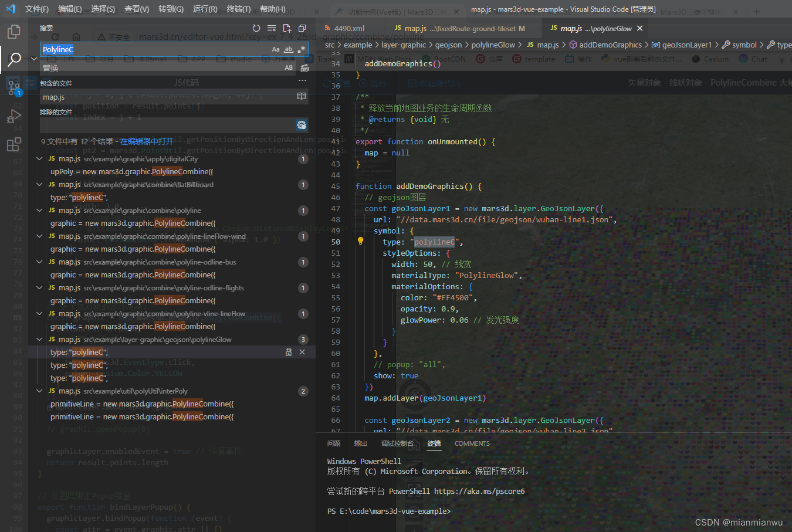Toggle the use exclude settings gear
The image size is (792, 532).
pos(302,125)
